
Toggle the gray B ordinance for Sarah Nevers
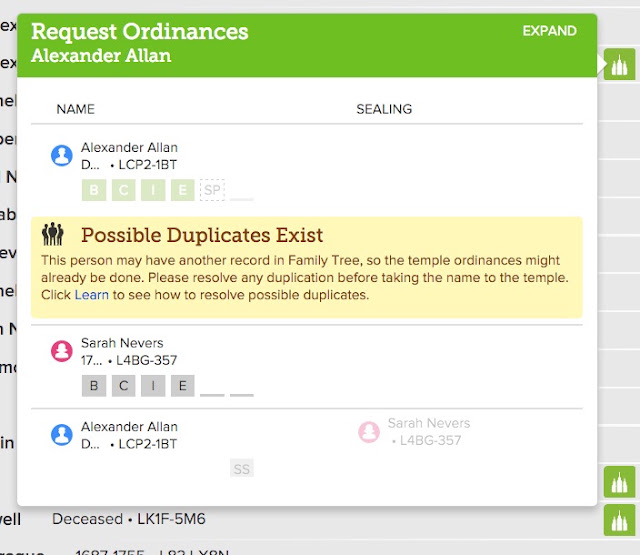pyautogui.click(x=94, y=386)
